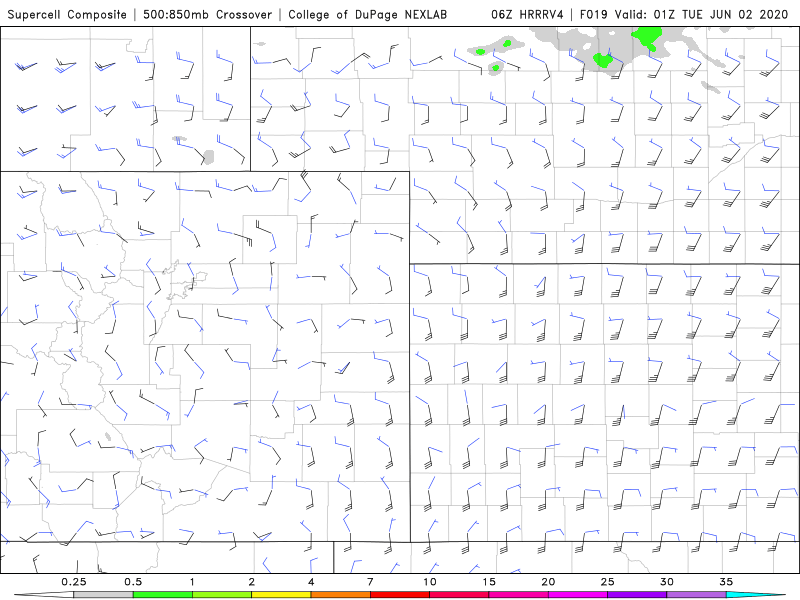800x600 pixels.
Task: Click the purple 25–30 legend swatch
Action: [637, 595]
